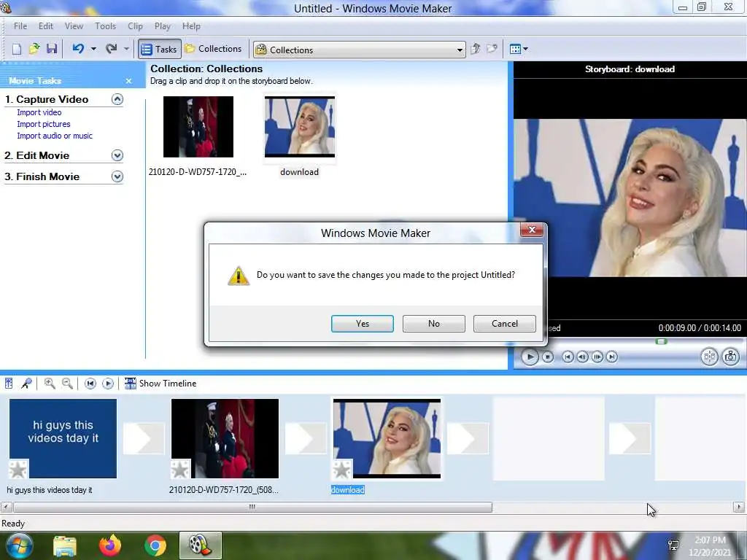
Task: Click the Import pictures link
Action: coord(43,124)
